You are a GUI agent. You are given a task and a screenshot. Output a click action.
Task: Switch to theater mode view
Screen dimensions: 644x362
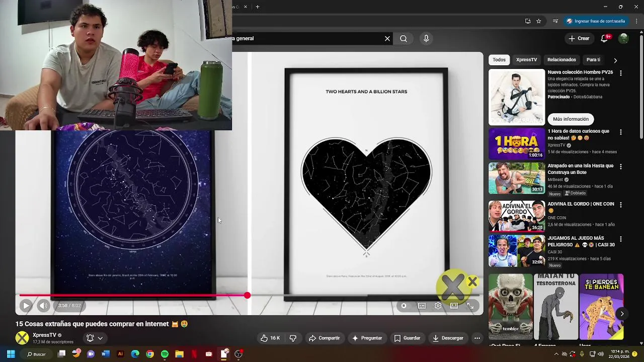[454, 306]
